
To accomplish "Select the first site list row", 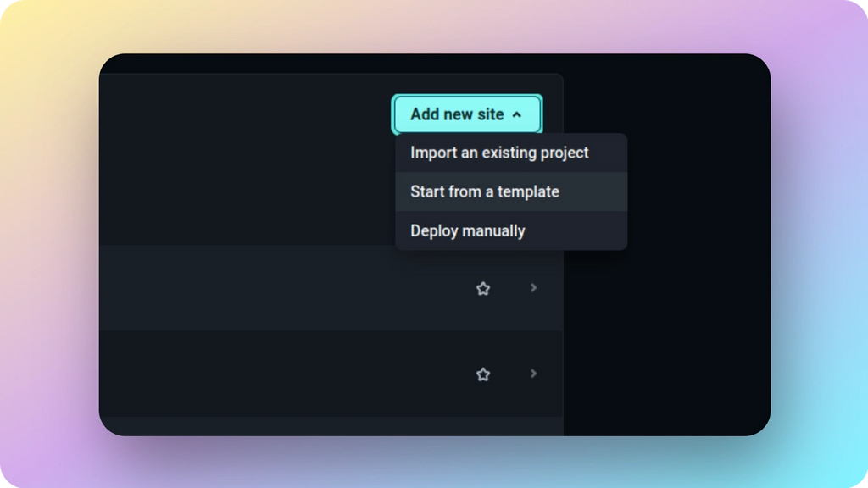I will pyautogui.click(x=331, y=288).
